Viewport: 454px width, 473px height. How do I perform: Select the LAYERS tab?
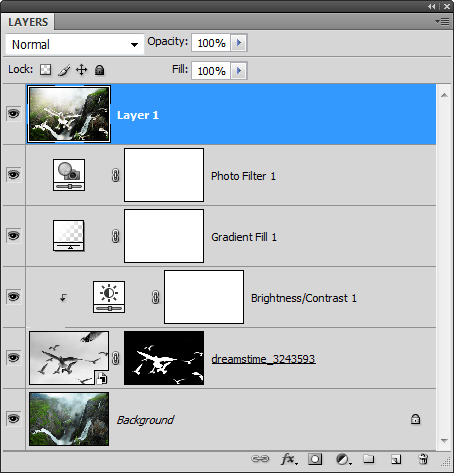pos(28,22)
